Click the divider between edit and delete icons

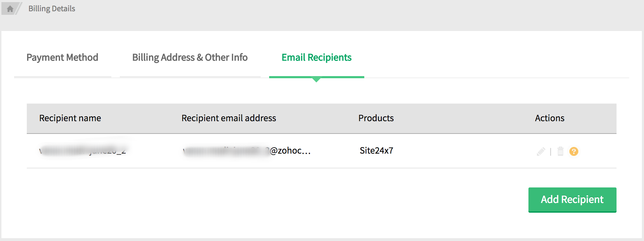pos(551,152)
